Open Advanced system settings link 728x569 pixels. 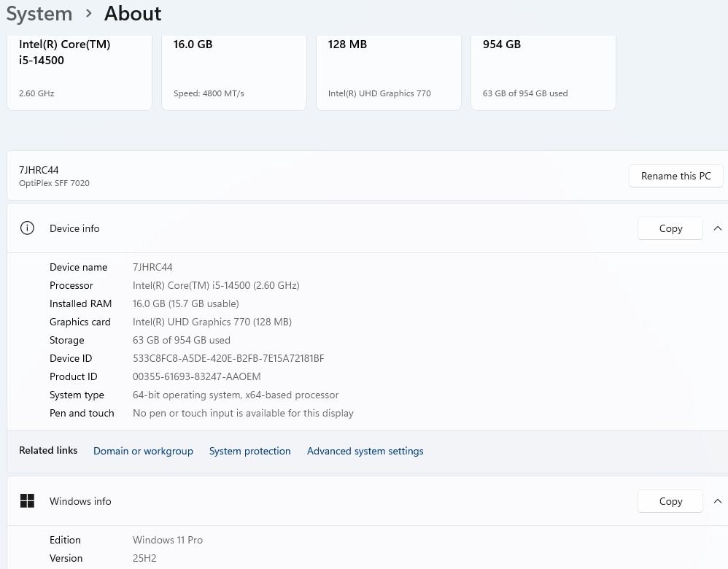[365, 451]
